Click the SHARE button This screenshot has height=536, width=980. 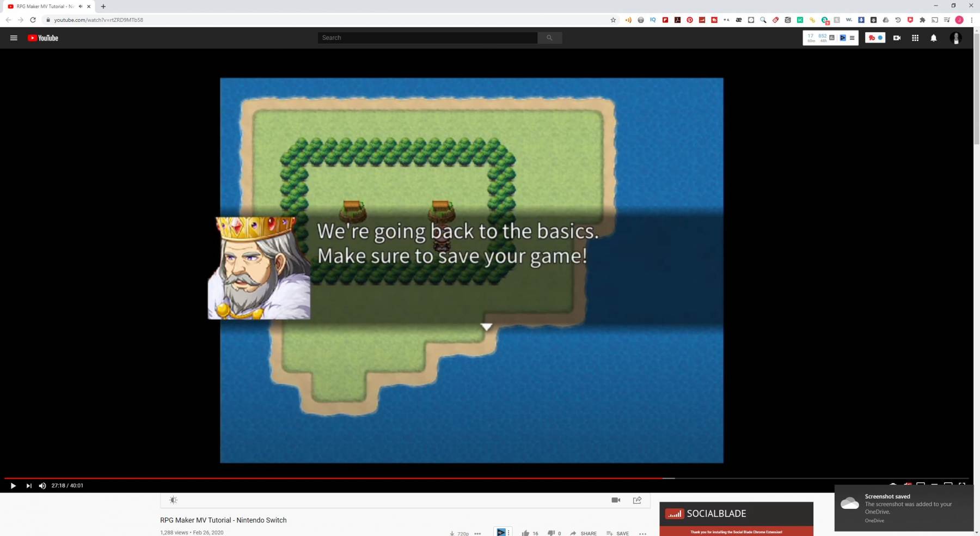click(x=583, y=533)
